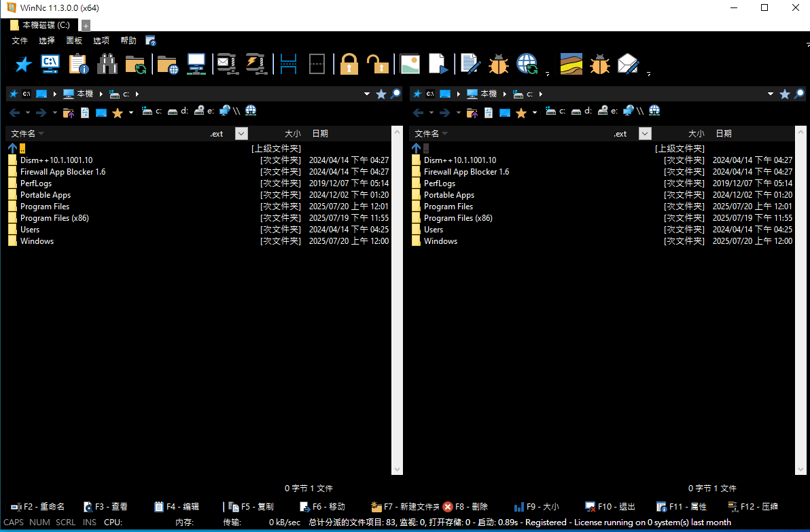The height and width of the screenshot is (532, 810).
Task: Click the open padlock decrypt icon
Action: point(378,64)
